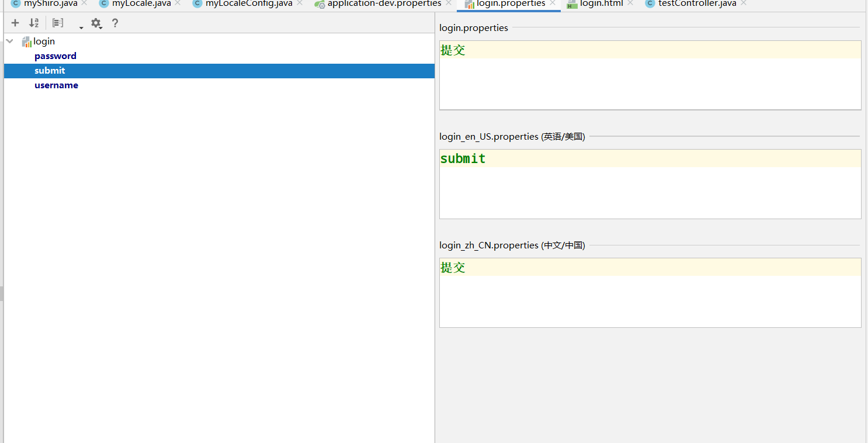Open the group-by dropdown arrow beside structure icon
This screenshot has height=443, width=868.
(81, 27)
